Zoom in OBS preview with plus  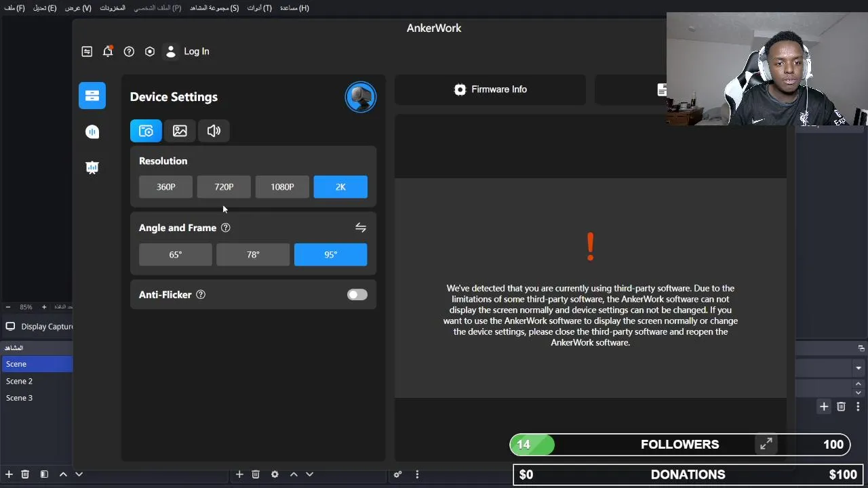[44, 307]
